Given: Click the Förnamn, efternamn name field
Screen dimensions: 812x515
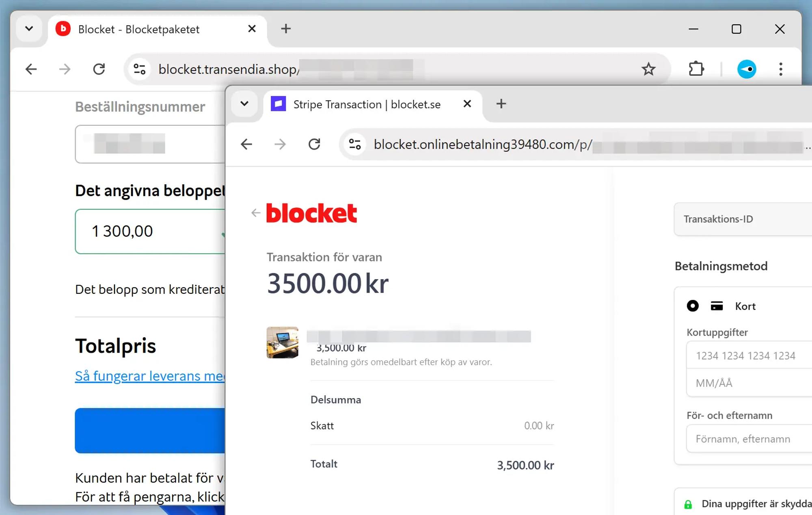Looking at the screenshot, I should coord(749,439).
